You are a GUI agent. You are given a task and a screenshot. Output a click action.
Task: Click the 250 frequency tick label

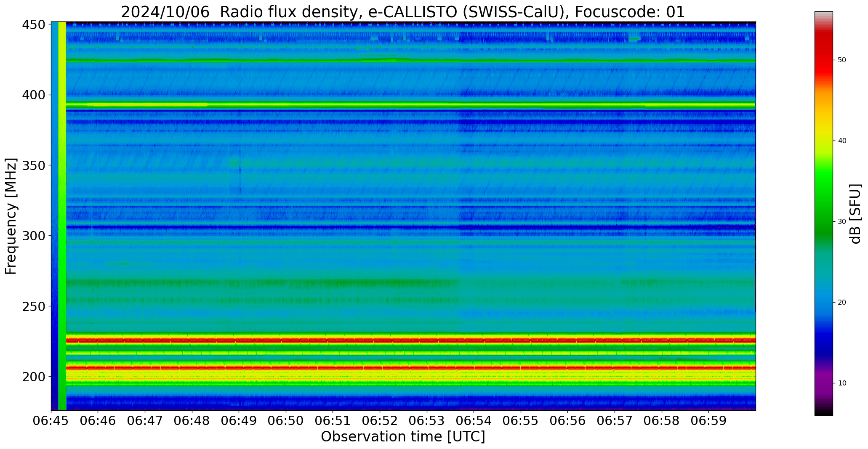[x=33, y=306]
